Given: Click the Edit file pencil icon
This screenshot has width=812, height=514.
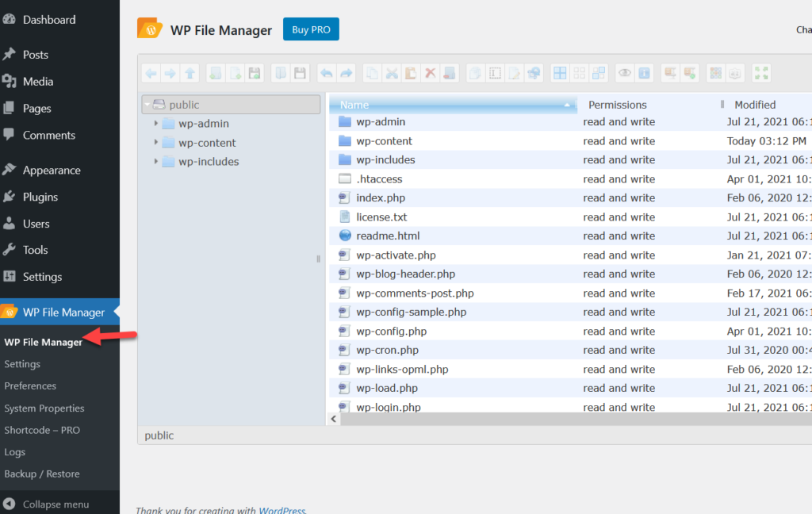Looking at the screenshot, I should coord(514,74).
